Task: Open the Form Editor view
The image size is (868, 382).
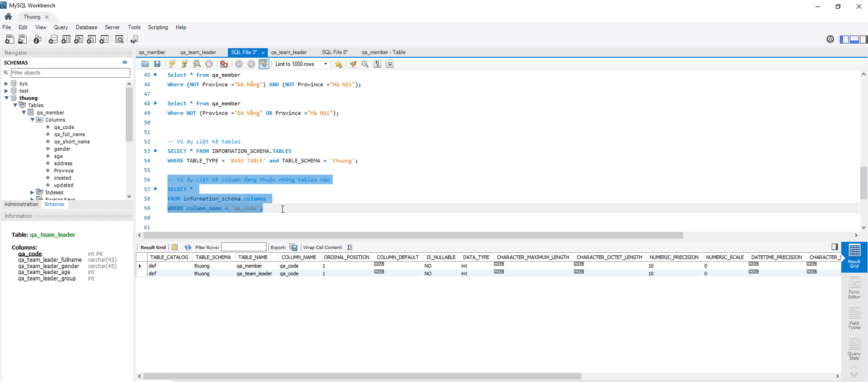Action: [854, 287]
